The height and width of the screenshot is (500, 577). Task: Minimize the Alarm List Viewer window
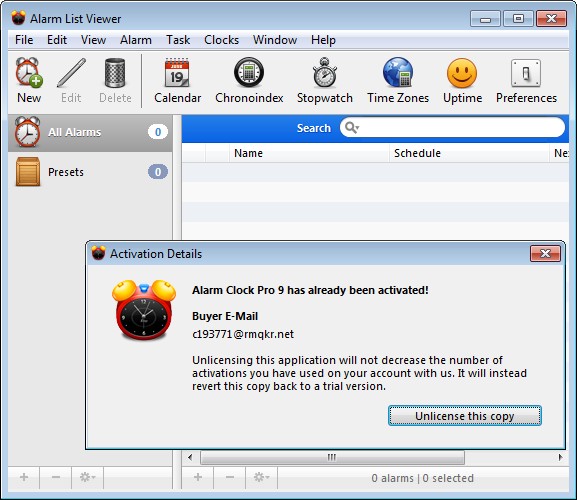[x=485, y=18]
